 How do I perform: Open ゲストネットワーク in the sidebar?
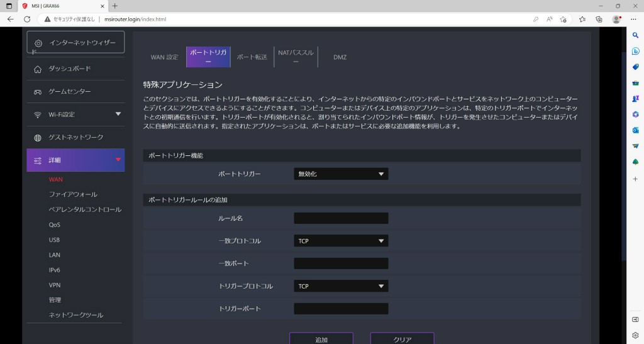pyautogui.click(x=75, y=138)
